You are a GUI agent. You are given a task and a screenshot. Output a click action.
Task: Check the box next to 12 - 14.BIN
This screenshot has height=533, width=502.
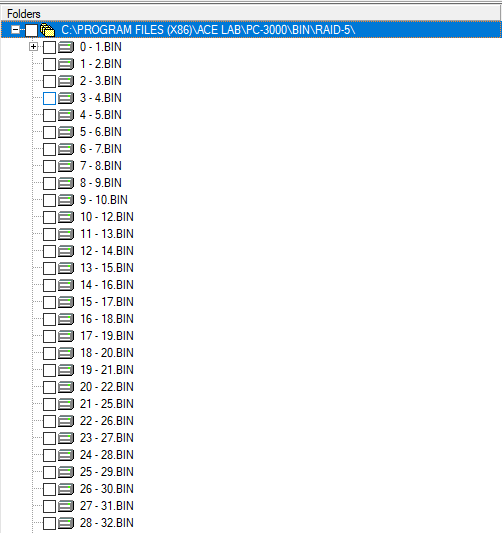(49, 251)
